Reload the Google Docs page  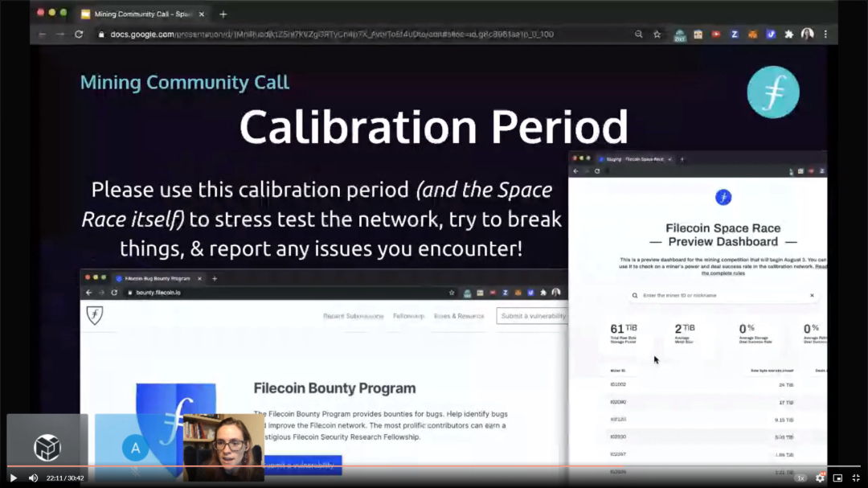(79, 35)
